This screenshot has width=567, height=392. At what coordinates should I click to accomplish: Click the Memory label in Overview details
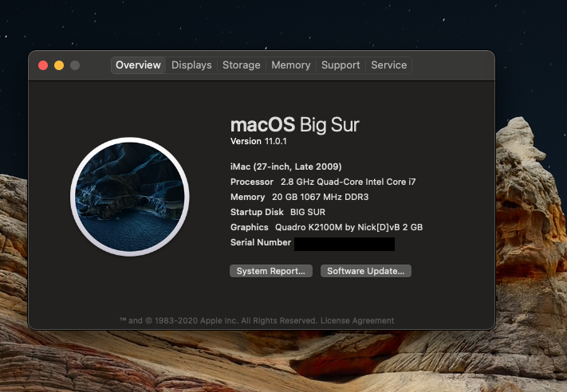tap(248, 197)
